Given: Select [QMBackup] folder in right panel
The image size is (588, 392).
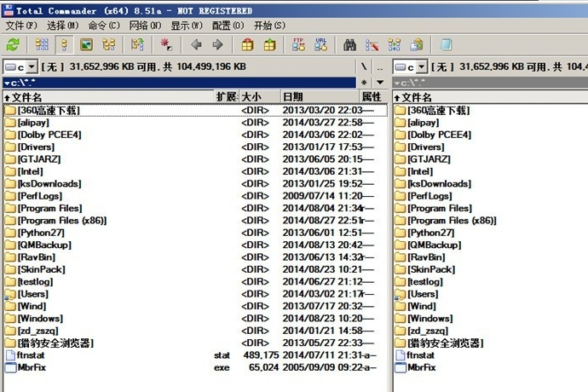Looking at the screenshot, I should (x=491, y=245).
